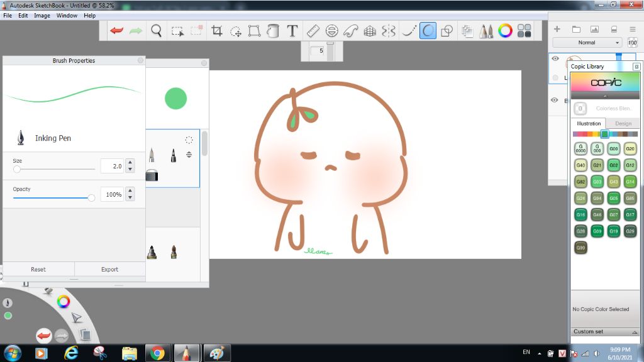Select the Steady Stroke tool

pyautogui.click(x=409, y=31)
